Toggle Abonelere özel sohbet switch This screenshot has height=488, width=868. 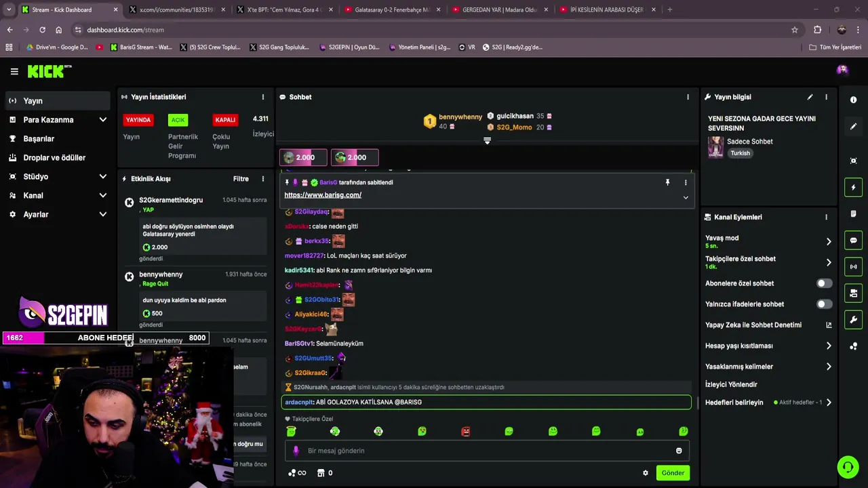[x=824, y=283]
